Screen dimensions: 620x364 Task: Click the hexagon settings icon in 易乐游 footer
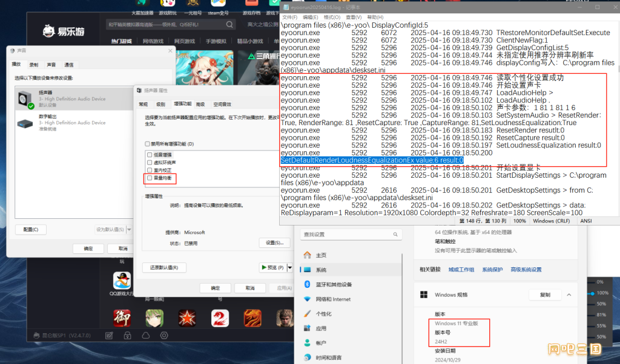click(164, 336)
